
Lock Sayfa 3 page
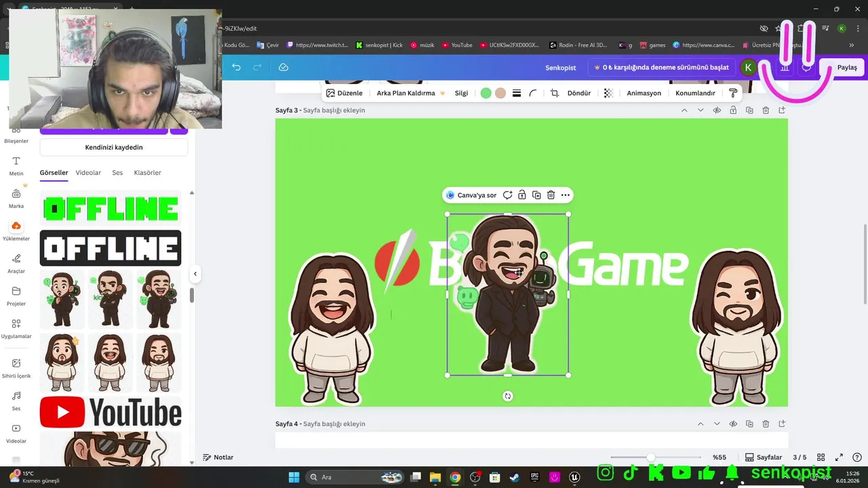(733, 110)
